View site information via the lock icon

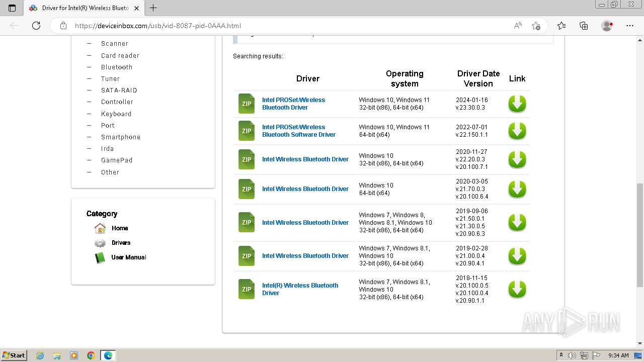(x=63, y=26)
